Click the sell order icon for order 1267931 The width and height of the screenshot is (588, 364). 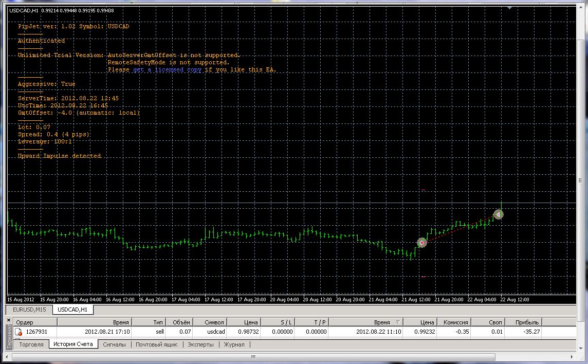(18, 332)
